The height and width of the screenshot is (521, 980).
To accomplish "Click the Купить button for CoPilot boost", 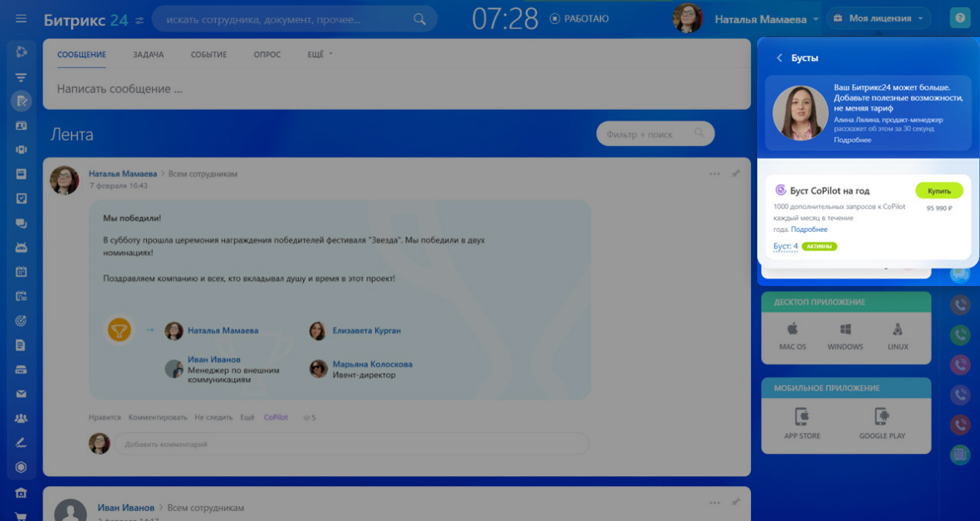I will (939, 190).
